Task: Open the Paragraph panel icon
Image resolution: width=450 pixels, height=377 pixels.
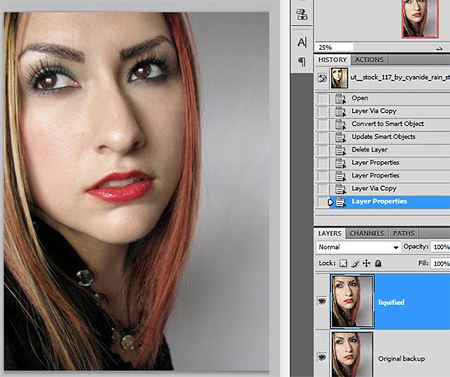Action: (302, 61)
